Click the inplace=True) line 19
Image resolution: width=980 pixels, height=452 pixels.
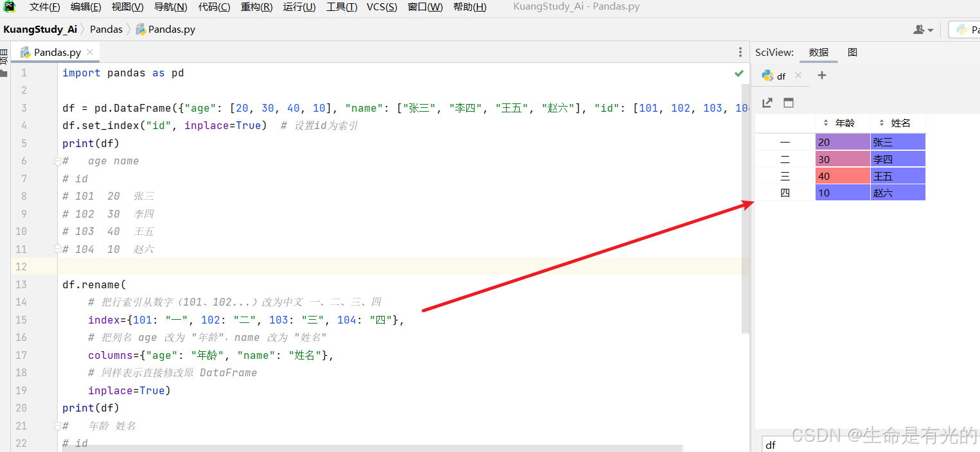(129, 390)
